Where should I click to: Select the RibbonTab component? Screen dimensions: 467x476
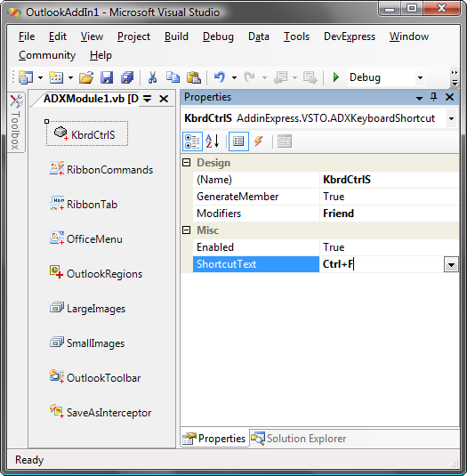coord(84,204)
